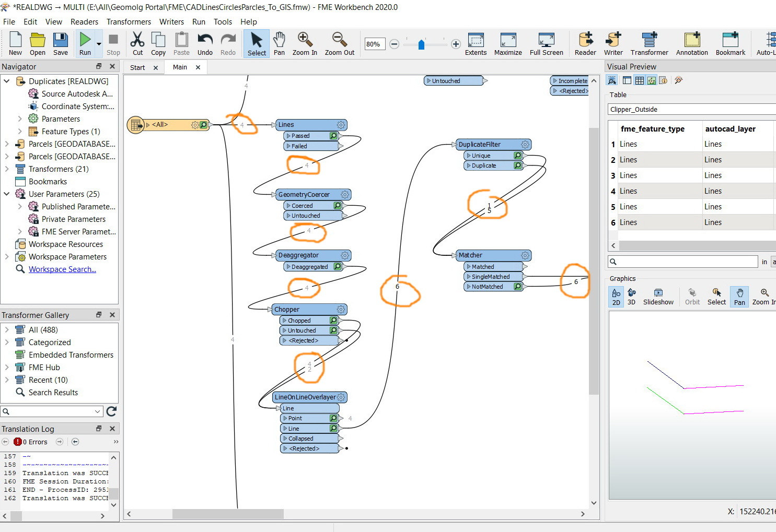Add a Reader using toolbar icon

[x=585, y=44]
